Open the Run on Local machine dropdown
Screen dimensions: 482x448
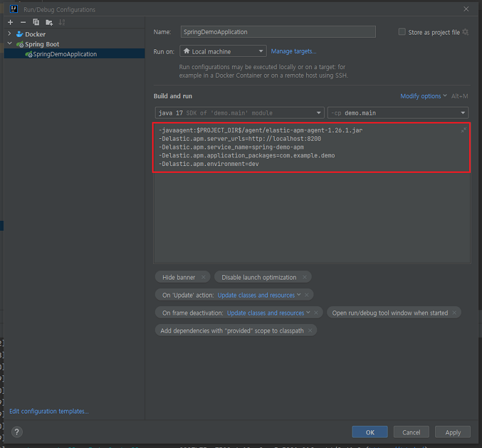coord(223,51)
